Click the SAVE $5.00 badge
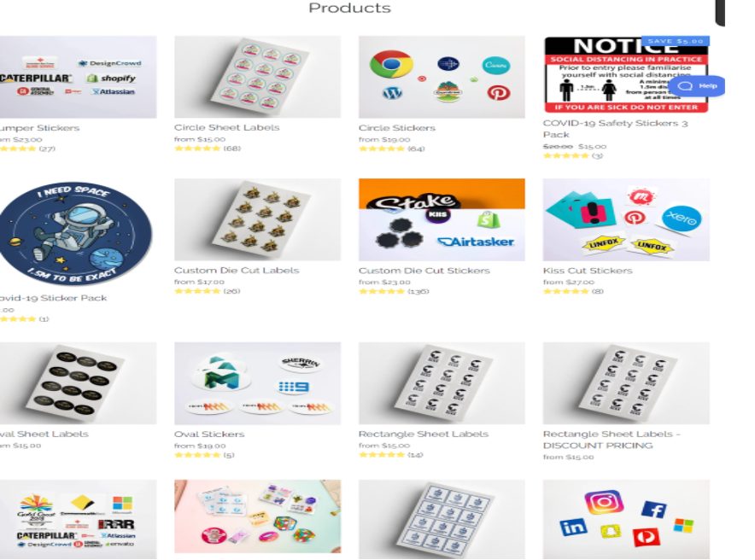Screen dimensions: 755x560 click(675, 41)
